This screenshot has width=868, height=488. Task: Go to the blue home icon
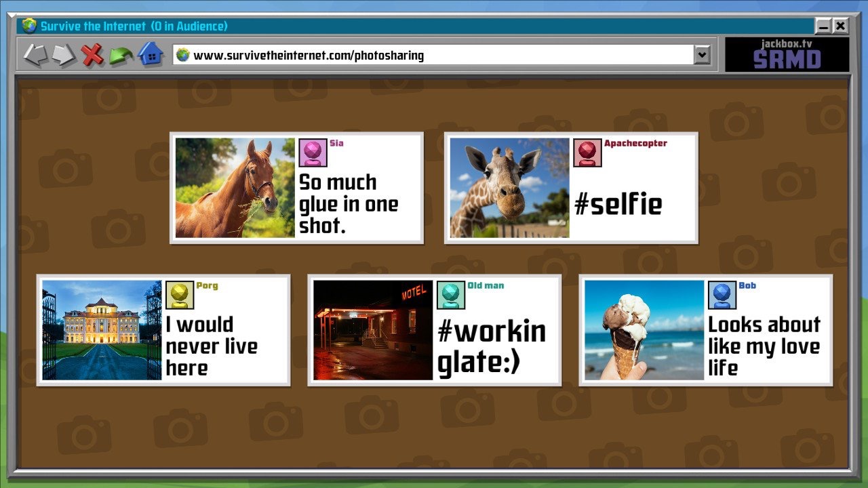pyautogui.click(x=151, y=54)
